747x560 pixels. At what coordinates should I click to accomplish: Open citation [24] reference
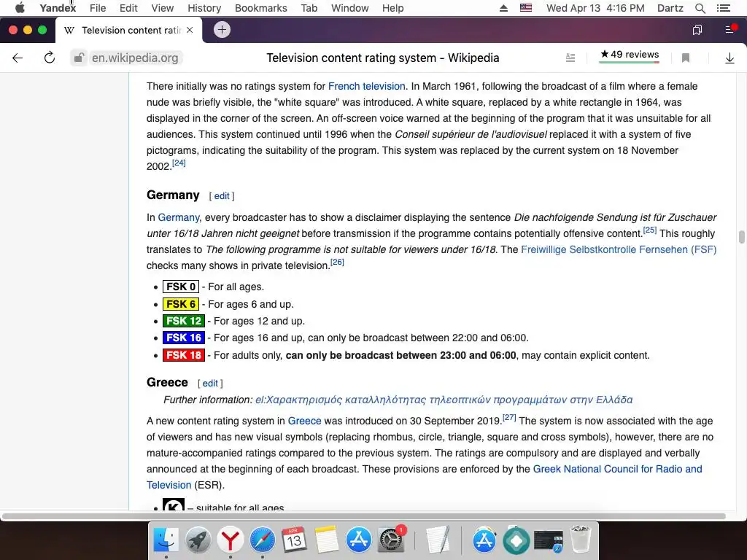179,163
